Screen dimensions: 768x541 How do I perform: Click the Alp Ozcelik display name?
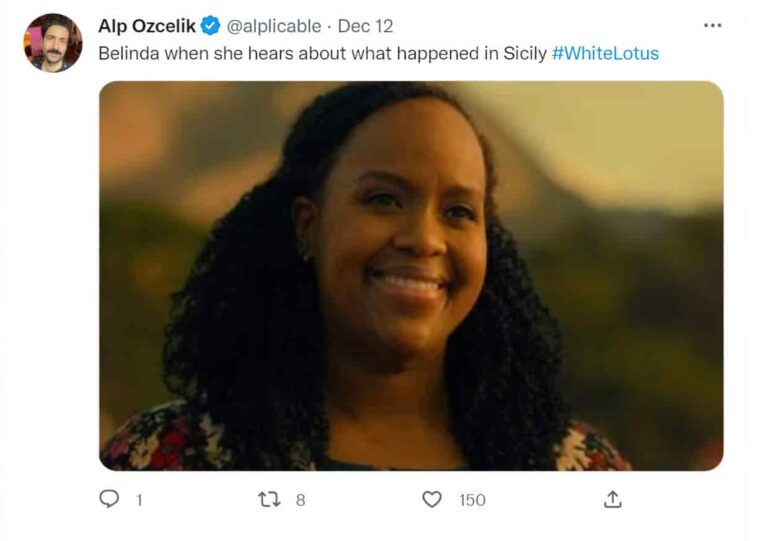click(x=147, y=26)
